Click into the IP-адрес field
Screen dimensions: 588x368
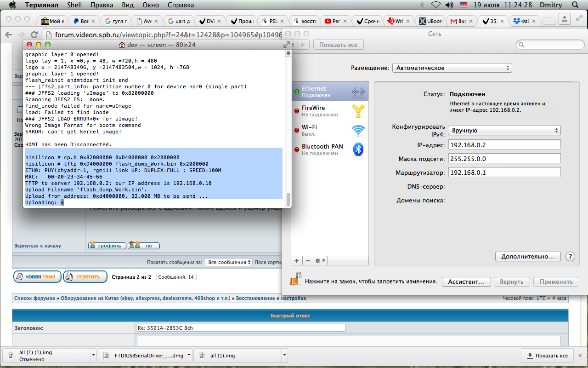pyautogui.click(x=504, y=145)
